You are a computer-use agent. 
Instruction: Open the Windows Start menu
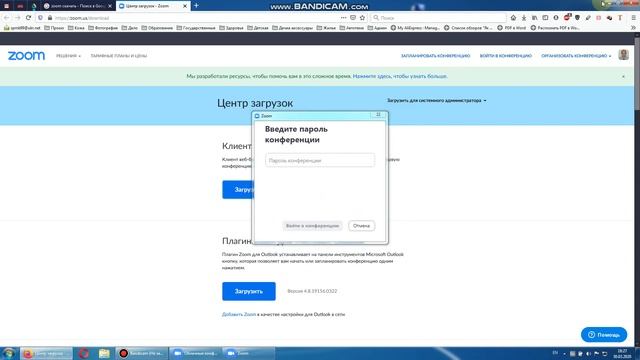tap(8, 353)
